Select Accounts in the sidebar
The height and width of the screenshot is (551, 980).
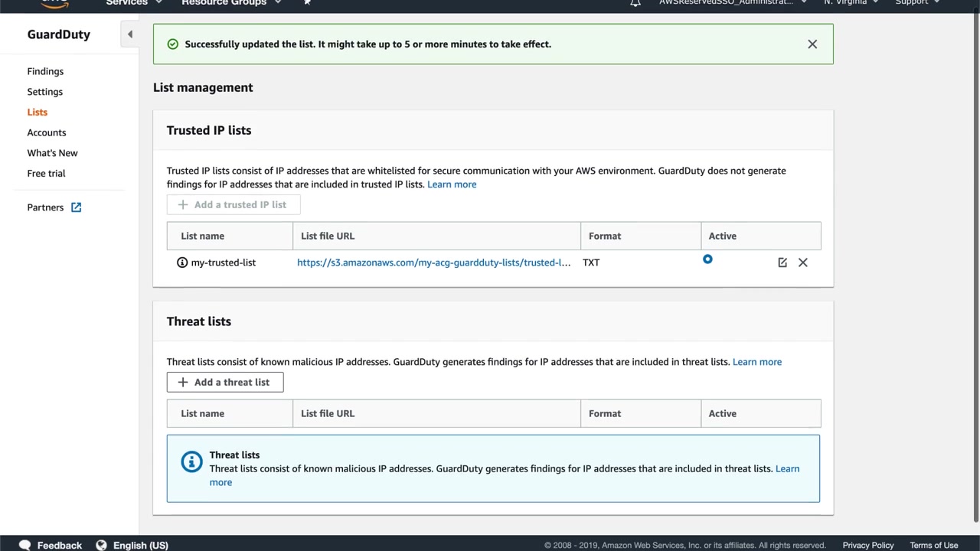(x=47, y=132)
